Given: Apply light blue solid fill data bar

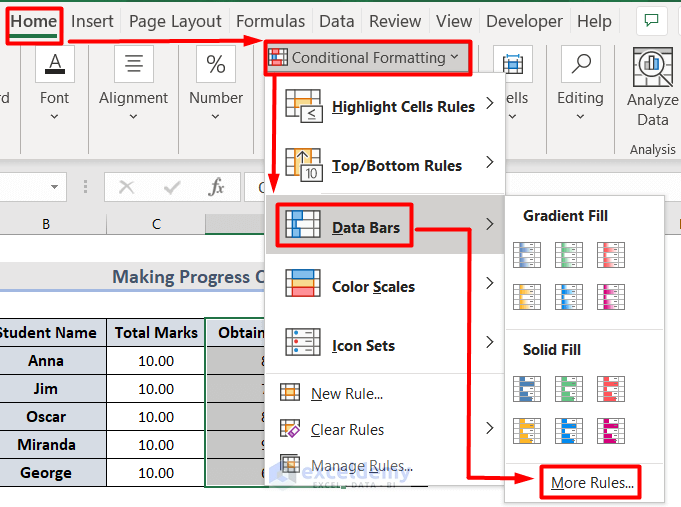Looking at the screenshot, I should (569, 431).
